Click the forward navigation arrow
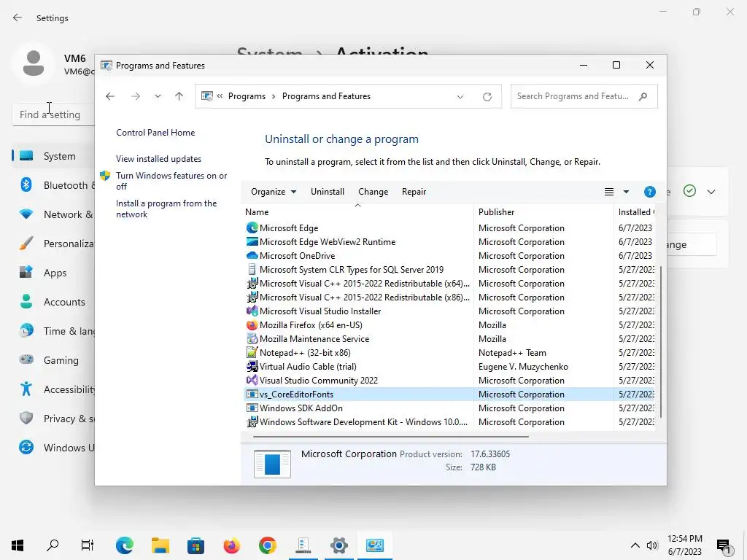This screenshot has height=560, width=747. tap(136, 97)
